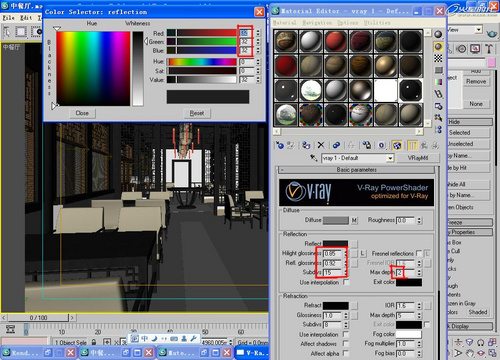Click the VRayMtl material type button
Image resolution: width=500 pixels, height=360 pixels.
coord(418,158)
